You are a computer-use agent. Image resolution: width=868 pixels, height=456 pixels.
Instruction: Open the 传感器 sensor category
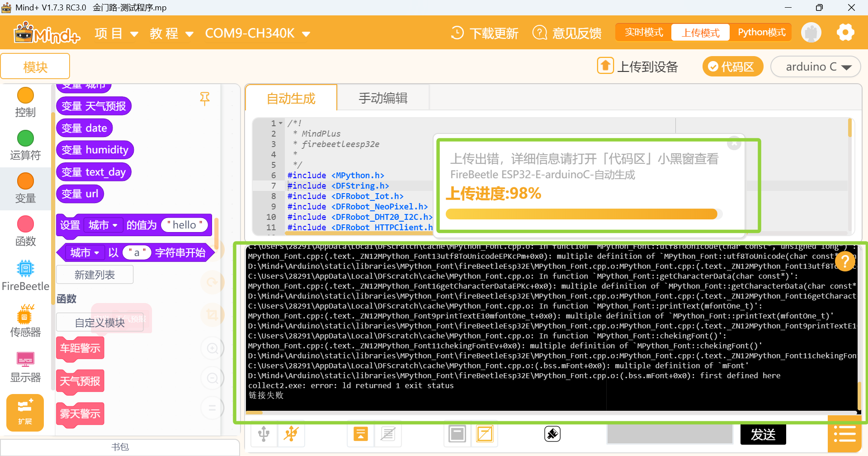click(25, 321)
